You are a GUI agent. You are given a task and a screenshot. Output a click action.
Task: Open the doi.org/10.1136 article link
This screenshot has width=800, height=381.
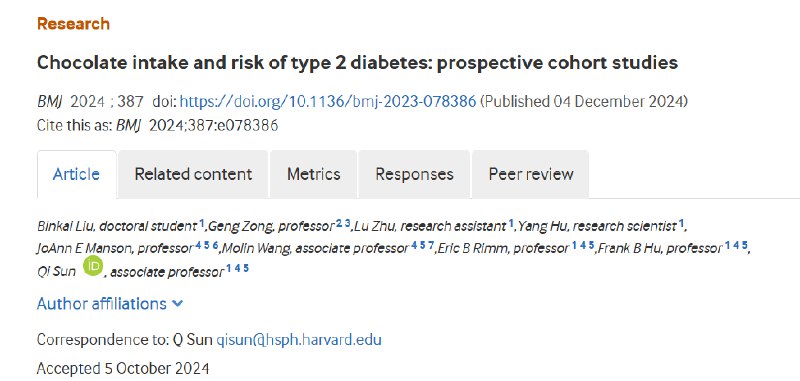pyautogui.click(x=328, y=101)
